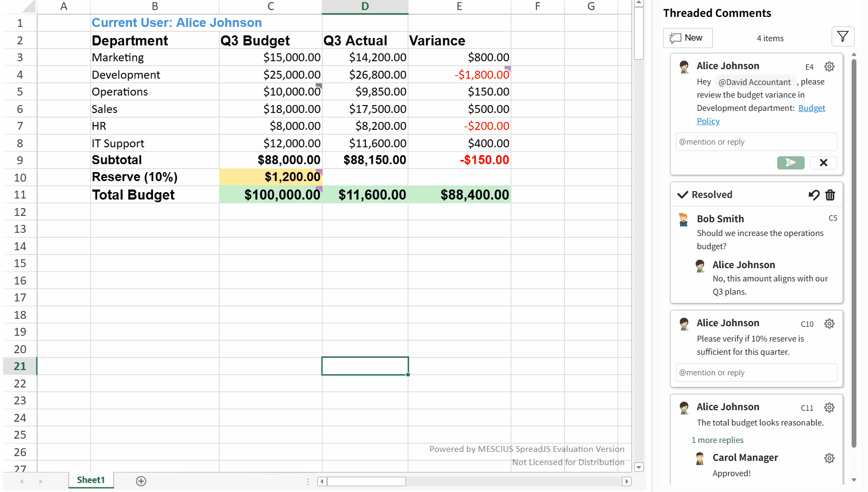The height and width of the screenshot is (492, 868).
Task: Open settings gear on the C11 comment
Action: 829,408
